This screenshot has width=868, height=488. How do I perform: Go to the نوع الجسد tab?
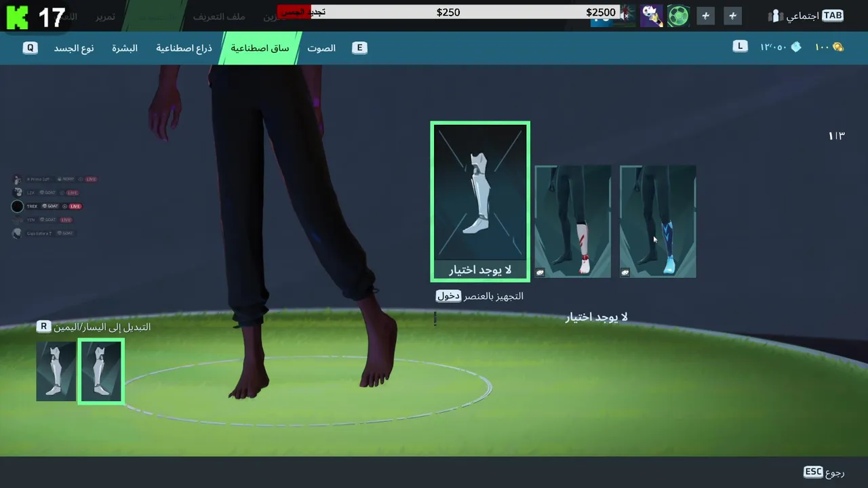pos(74,48)
